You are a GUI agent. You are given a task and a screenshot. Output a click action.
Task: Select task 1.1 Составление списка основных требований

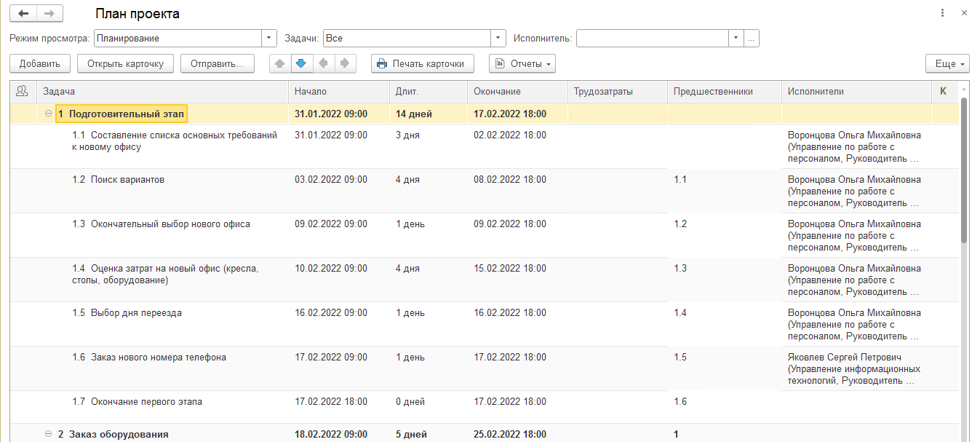(x=175, y=141)
